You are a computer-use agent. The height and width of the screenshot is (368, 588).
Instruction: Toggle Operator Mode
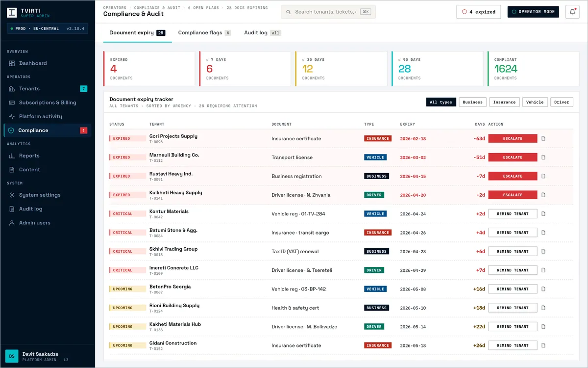[x=533, y=12]
